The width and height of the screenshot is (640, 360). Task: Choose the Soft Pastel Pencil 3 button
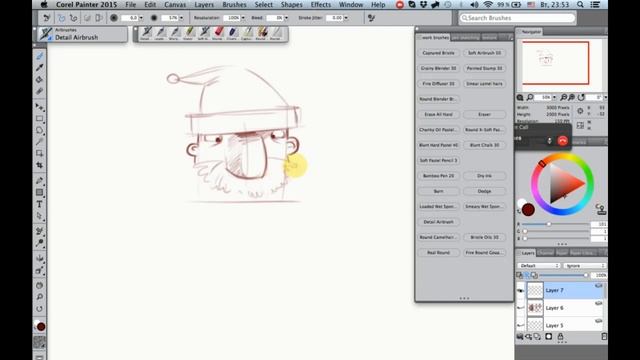coord(439,160)
